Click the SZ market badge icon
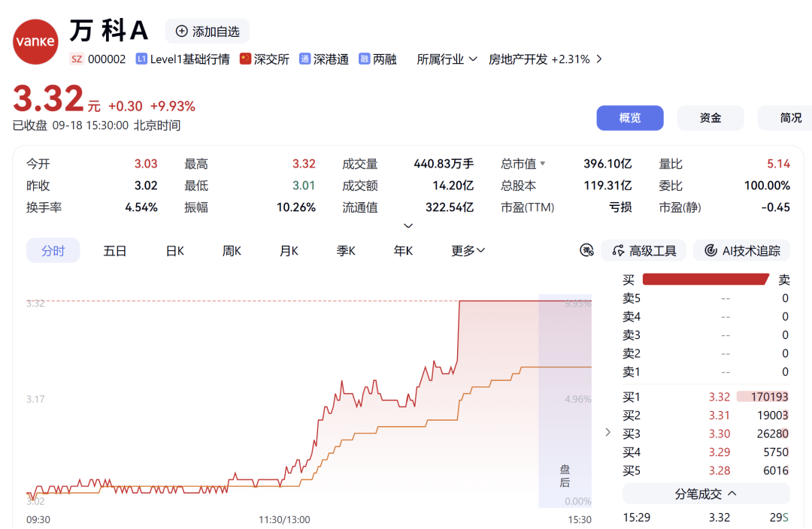 [x=77, y=59]
